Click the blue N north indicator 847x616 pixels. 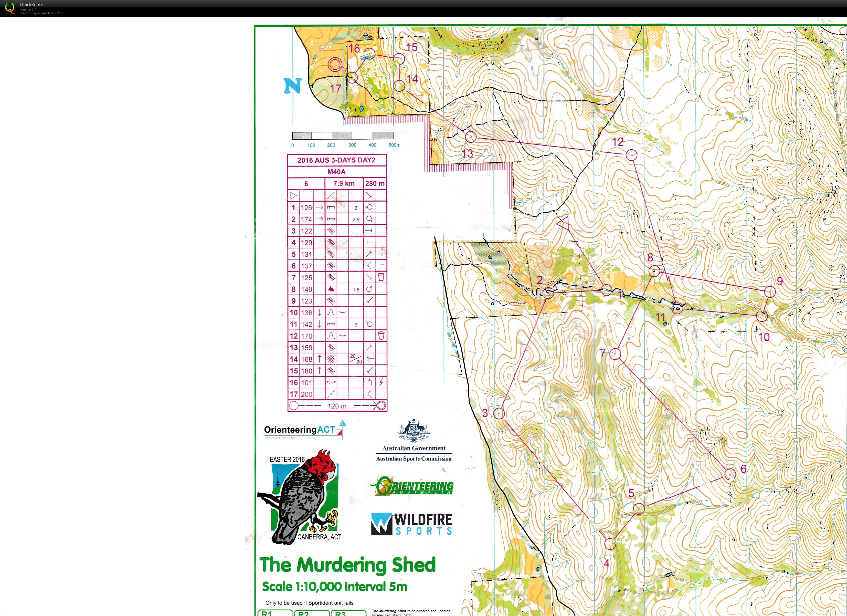[292, 86]
